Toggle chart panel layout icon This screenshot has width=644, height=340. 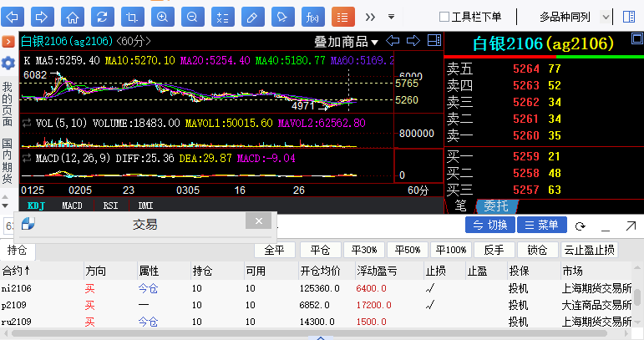(434, 40)
